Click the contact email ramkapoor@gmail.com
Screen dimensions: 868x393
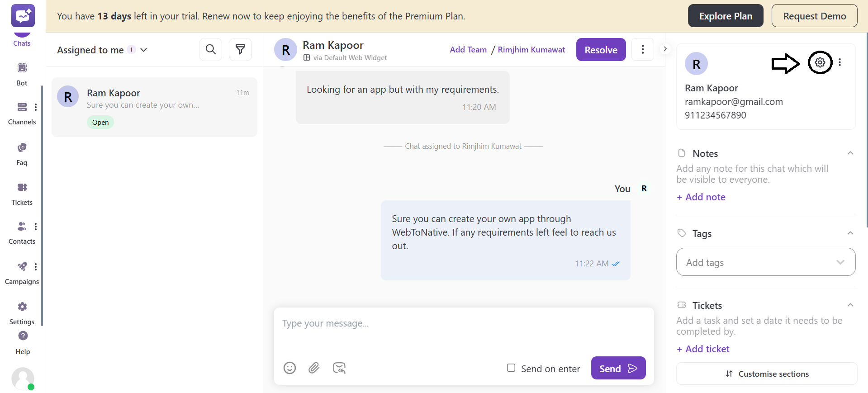tap(734, 102)
